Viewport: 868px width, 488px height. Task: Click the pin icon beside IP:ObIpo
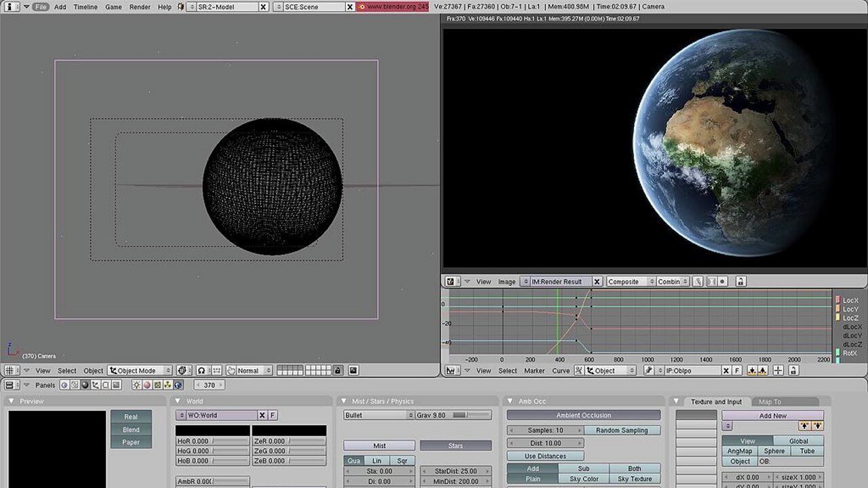pos(648,371)
